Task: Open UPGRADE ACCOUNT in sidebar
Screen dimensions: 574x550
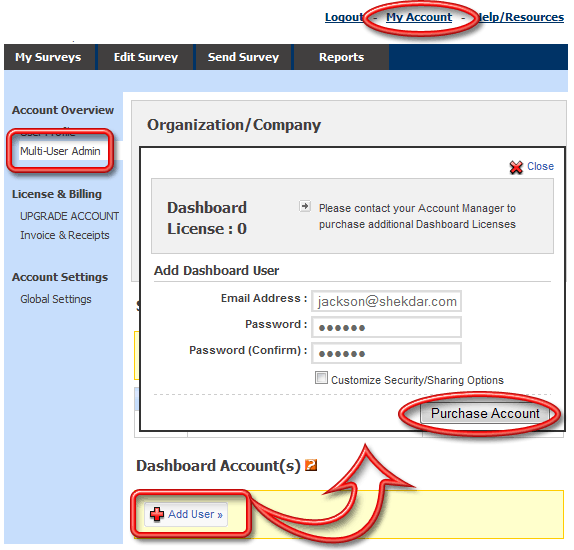Action: pos(69,216)
